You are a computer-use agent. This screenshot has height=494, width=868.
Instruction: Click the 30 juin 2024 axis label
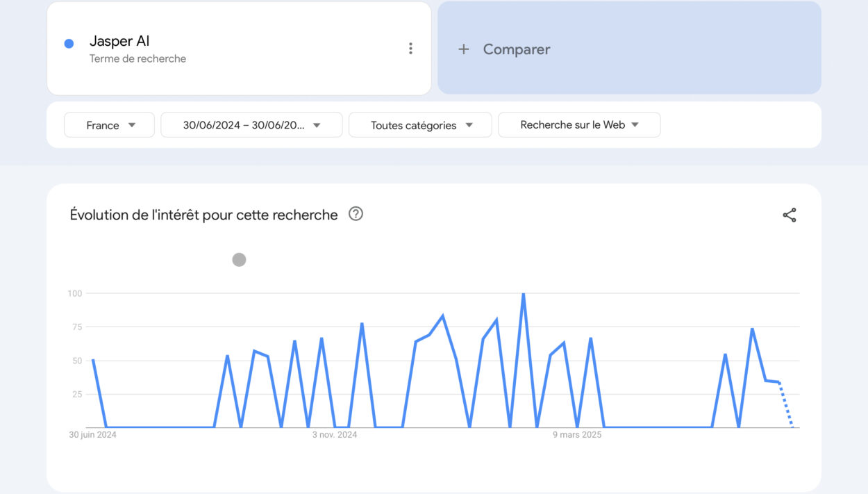click(x=93, y=435)
